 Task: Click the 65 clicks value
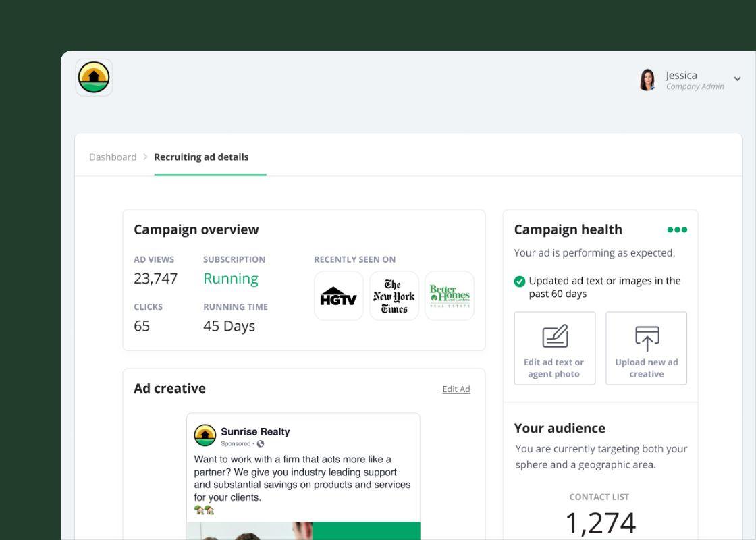[x=142, y=326]
